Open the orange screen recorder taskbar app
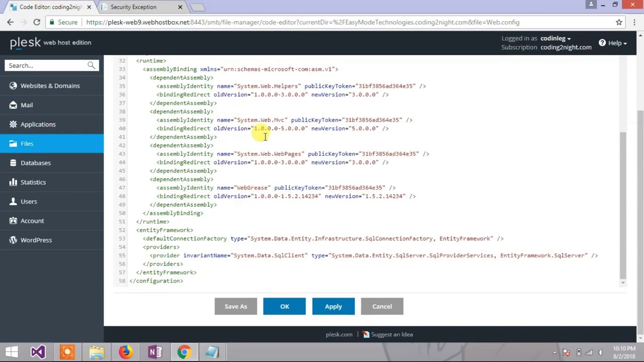Viewport: 644px width, 362px height. [67, 352]
